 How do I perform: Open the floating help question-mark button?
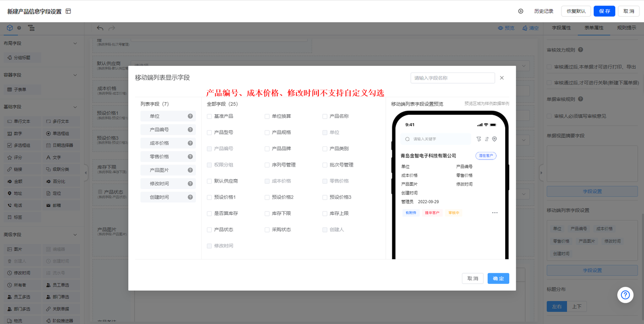625,295
